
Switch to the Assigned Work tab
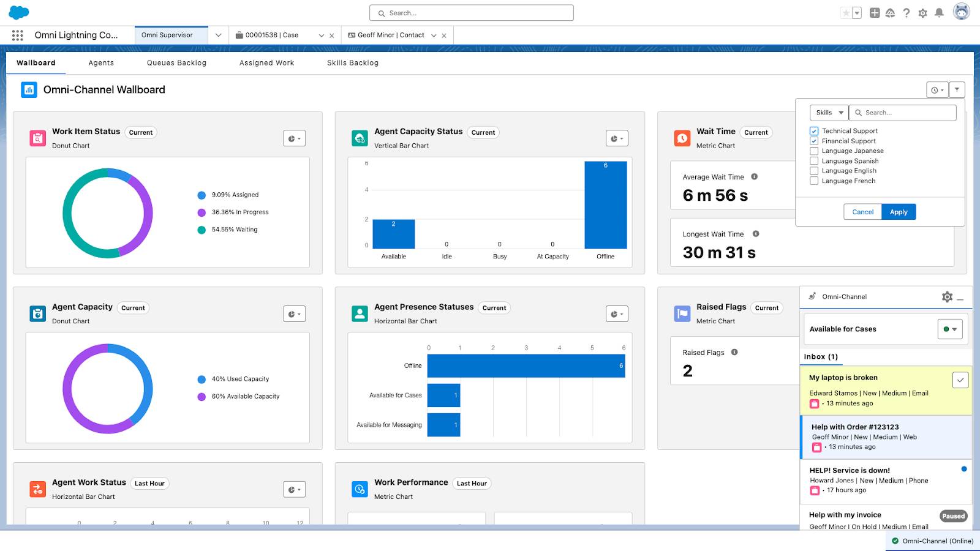266,63
